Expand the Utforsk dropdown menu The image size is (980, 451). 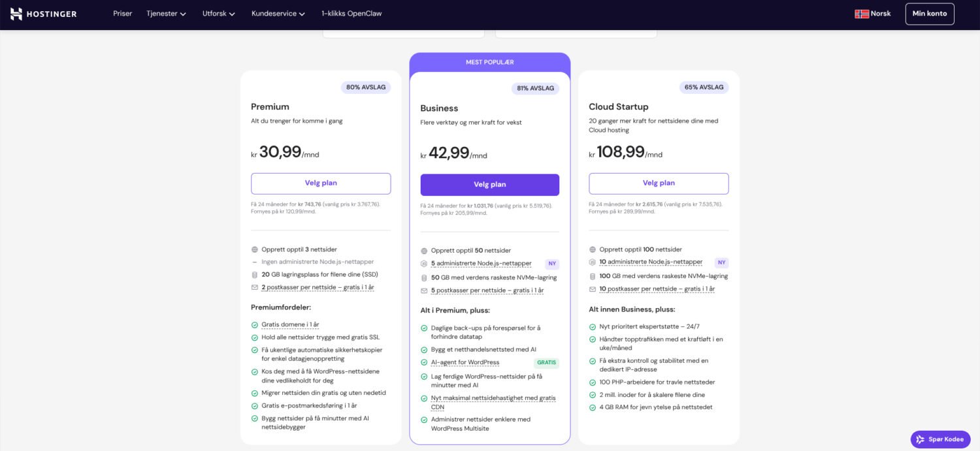pos(218,14)
